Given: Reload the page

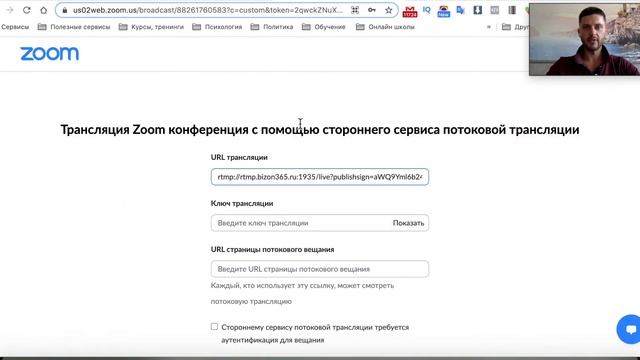Looking at the screenshot, I should click(x=27, y=10).
